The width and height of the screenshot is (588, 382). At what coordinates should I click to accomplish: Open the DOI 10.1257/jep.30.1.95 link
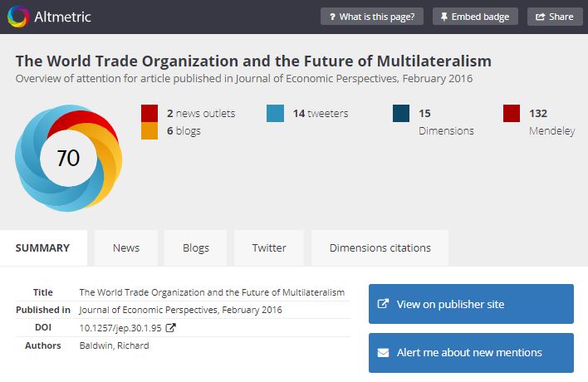click(120, 328)
